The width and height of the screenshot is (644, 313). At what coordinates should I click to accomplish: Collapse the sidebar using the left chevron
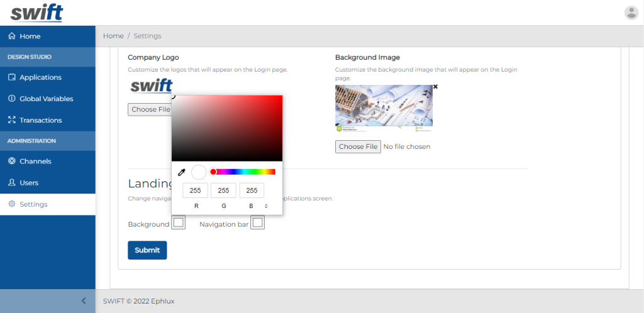[x=84, y=301]
